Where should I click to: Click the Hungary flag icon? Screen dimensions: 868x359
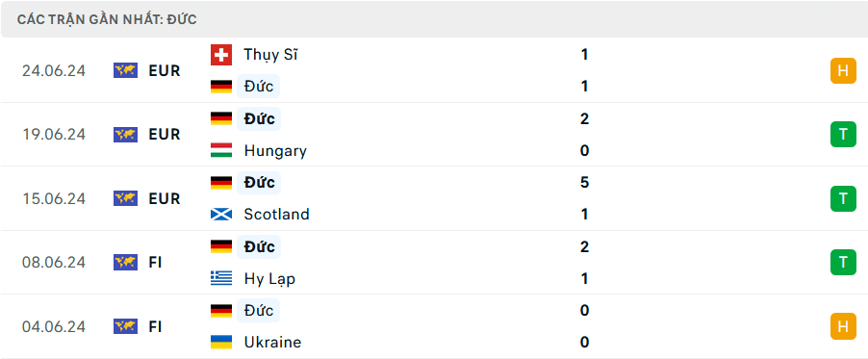221,151
